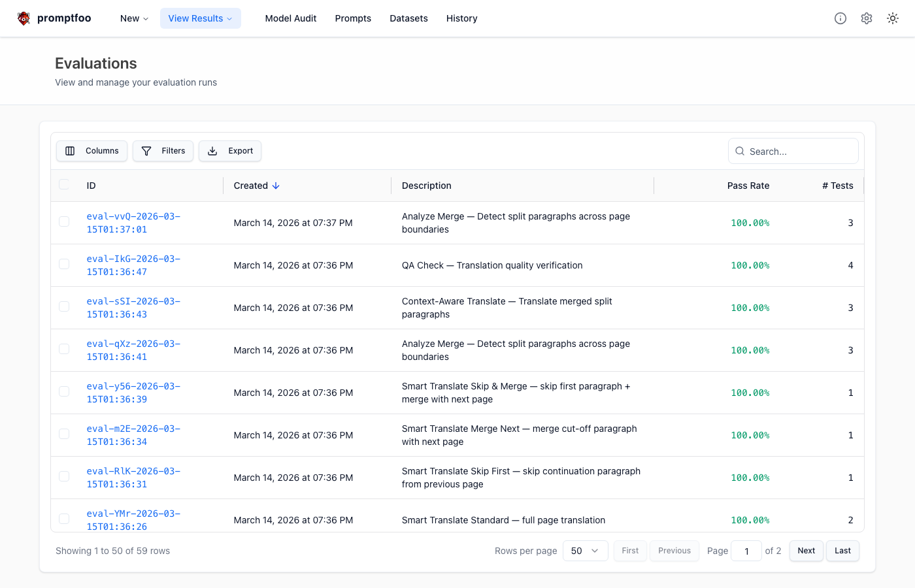
Task: Toggle the select-all checkbox in table header
Action: pyautogui.click(x=64, y=185)
